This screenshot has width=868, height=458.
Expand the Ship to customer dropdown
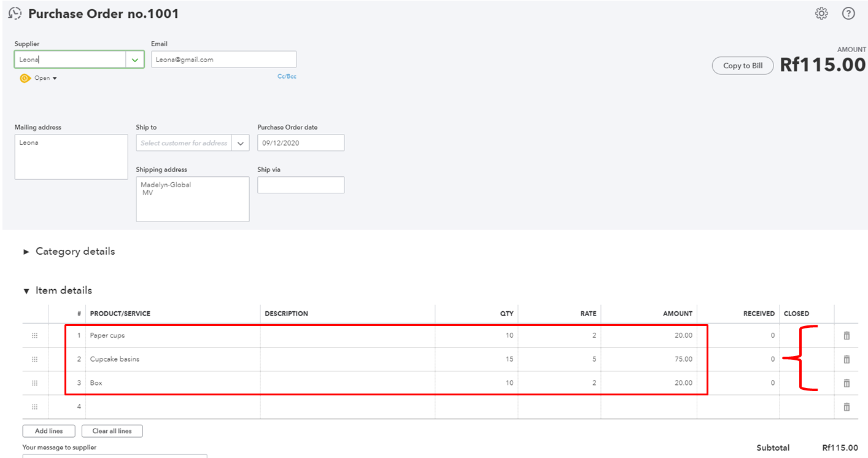click(x=241, y=143)
